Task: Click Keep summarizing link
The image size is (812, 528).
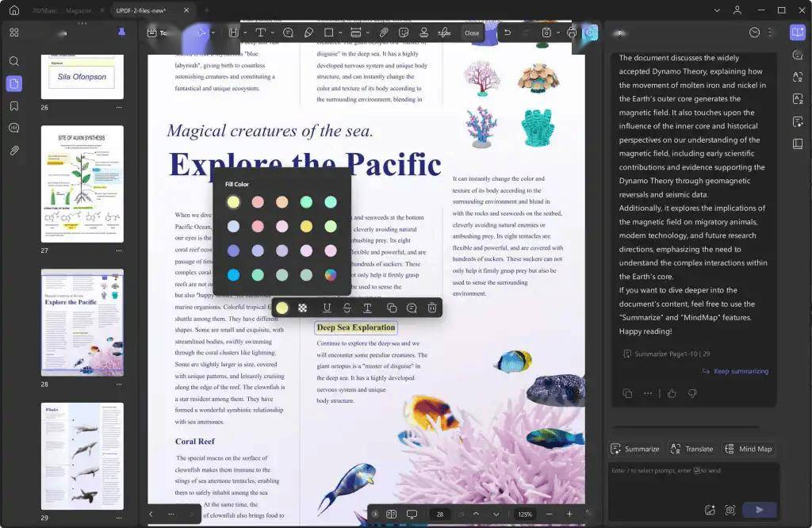Action: click(735, 371)
